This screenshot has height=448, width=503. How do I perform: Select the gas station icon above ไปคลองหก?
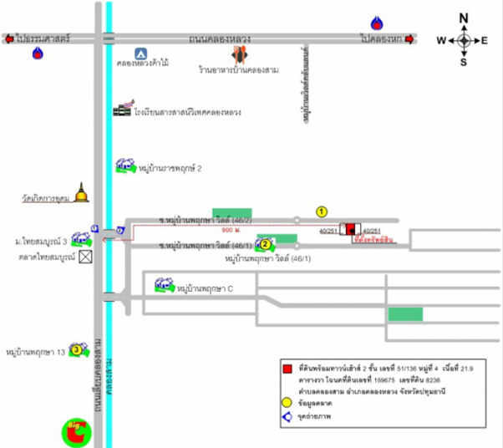click(377, 23)
